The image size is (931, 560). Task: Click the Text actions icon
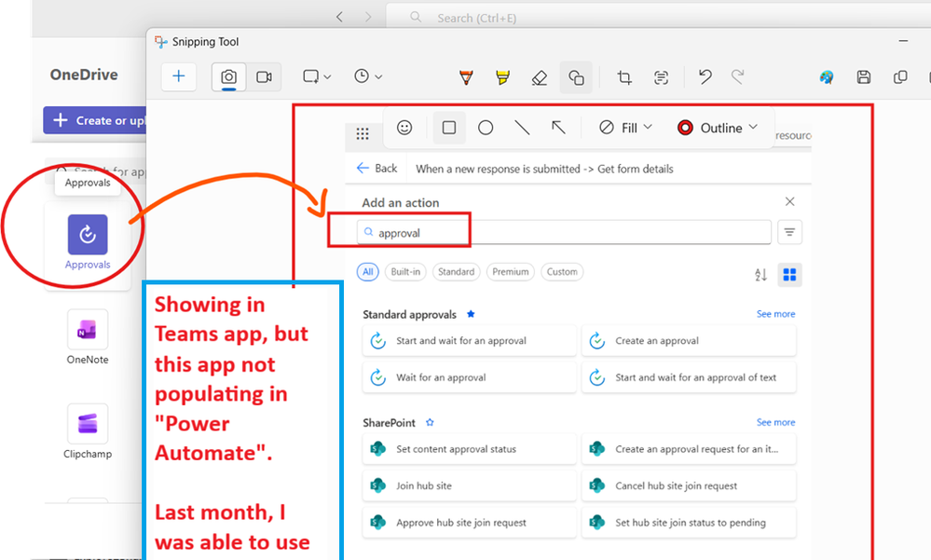[661, 77]
